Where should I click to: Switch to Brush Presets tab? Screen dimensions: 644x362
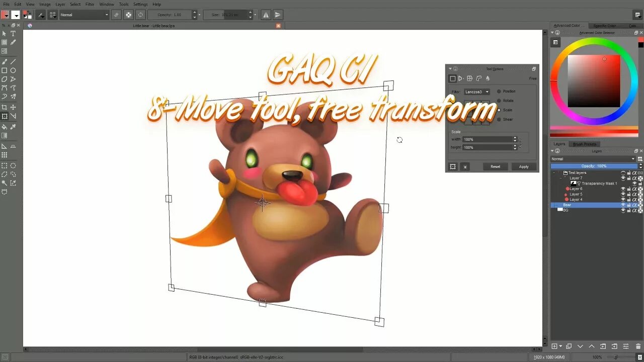(584, 144)
